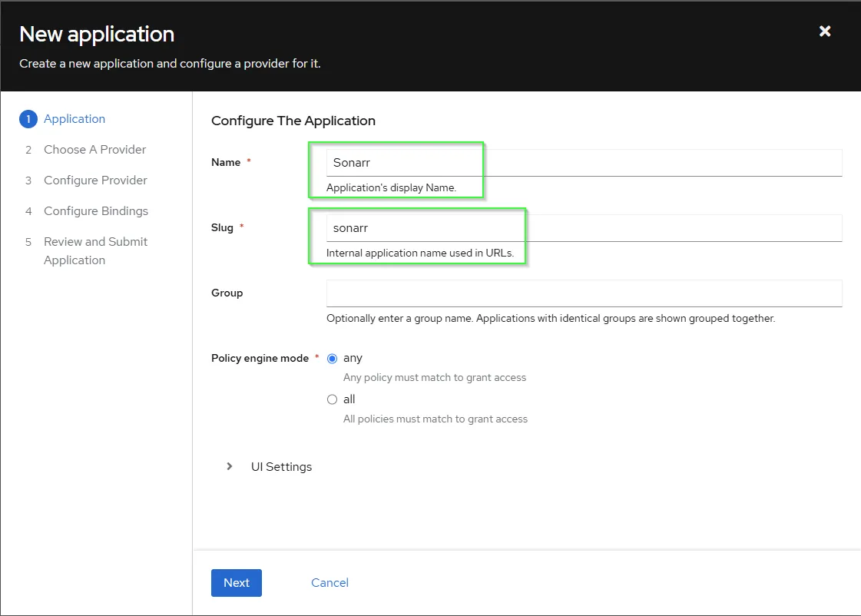Viewport: 861px width, 616px height.
Task: Go to Configure Bindings step
Action: (96, 211)
